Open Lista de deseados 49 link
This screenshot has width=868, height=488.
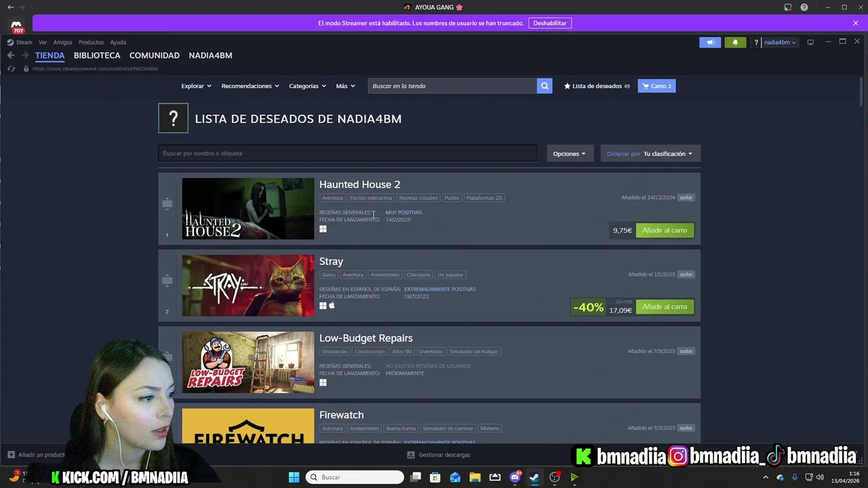coord(597,86)
